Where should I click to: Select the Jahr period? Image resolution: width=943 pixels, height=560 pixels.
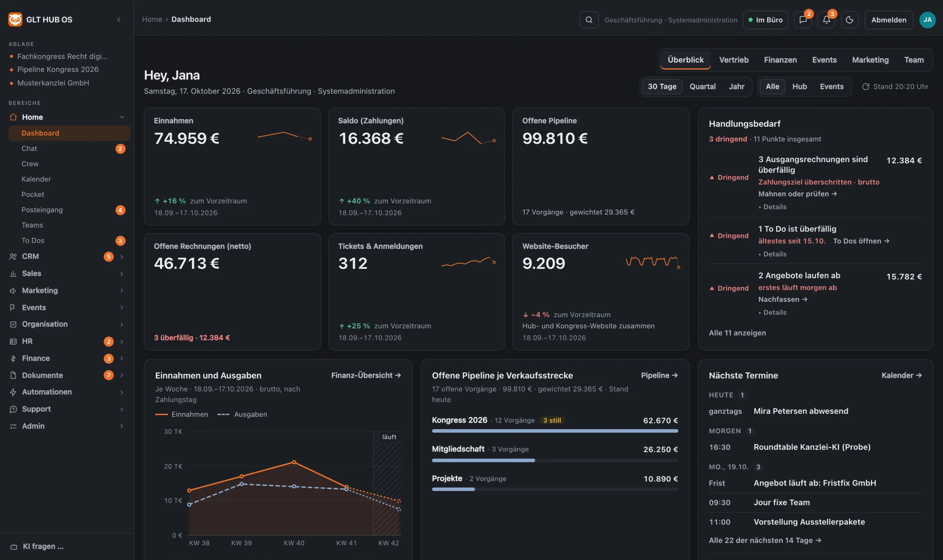(x=736, y=86)
